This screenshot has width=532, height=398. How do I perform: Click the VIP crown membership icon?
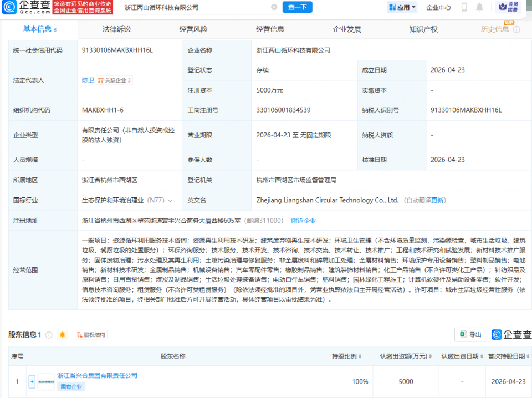pyautogui.click(x=508, y=7)
